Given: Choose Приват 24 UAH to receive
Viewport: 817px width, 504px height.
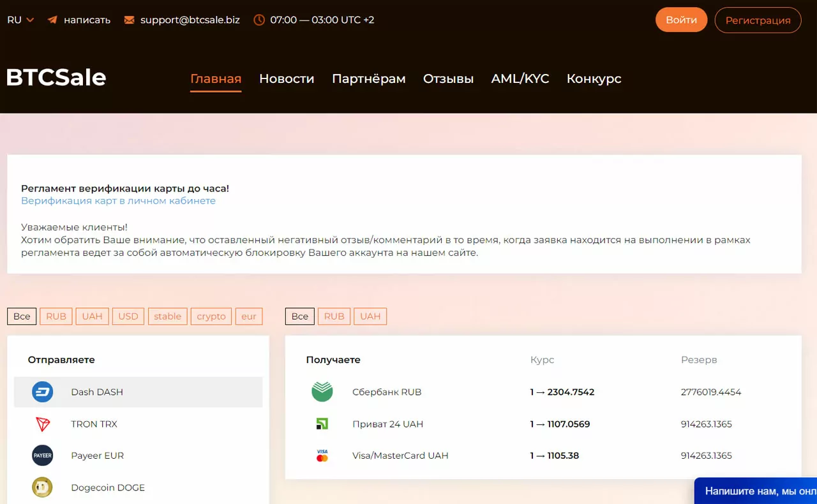Looking at the screenshot, I should (387, 424).
